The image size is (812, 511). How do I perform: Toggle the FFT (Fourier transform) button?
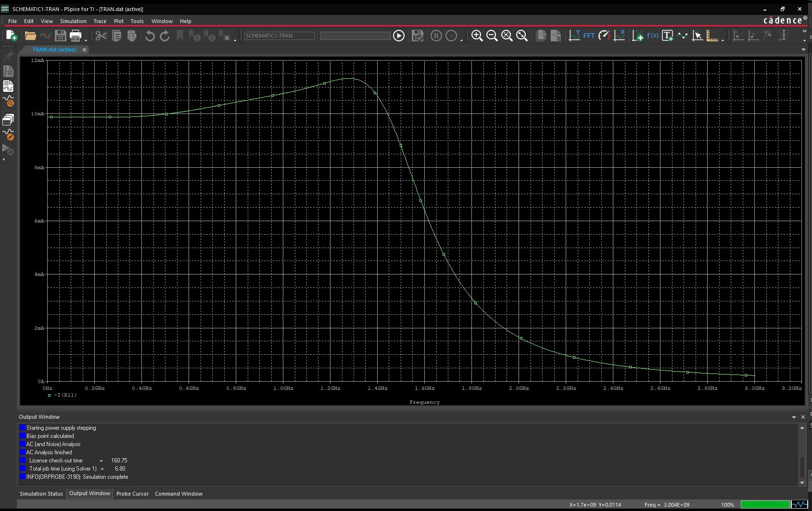point(589,36)
